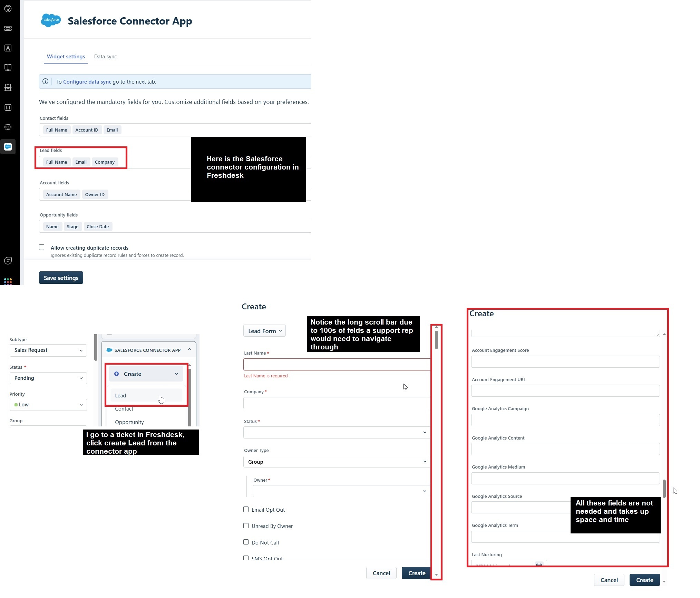Collapse the Salesforce Connector App widget

click(189, 350)
